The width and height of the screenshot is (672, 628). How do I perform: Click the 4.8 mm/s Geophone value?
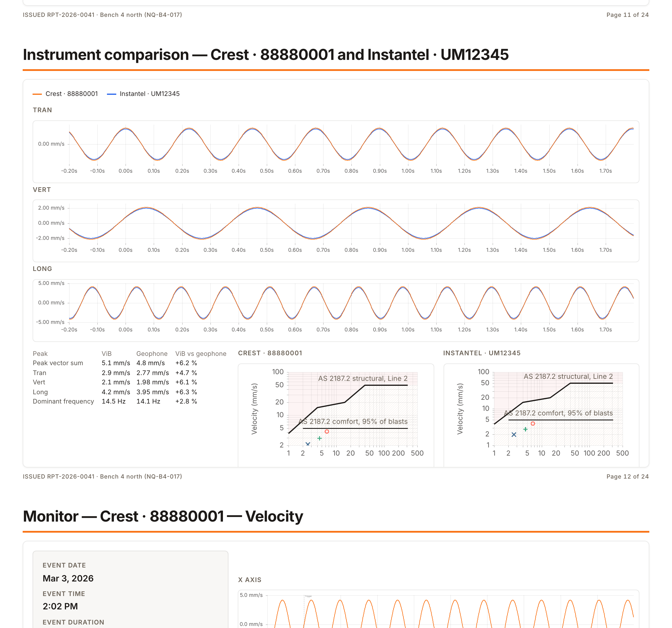151,363
